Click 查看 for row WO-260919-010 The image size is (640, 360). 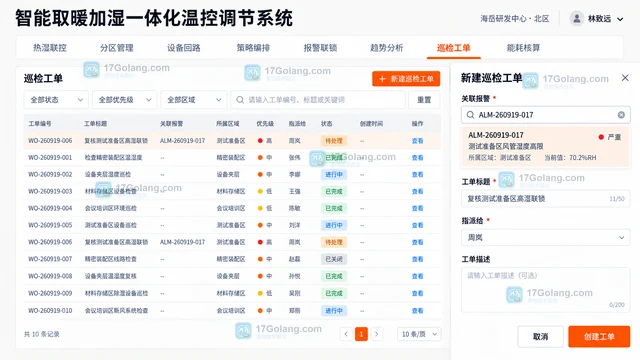point(417,311)
